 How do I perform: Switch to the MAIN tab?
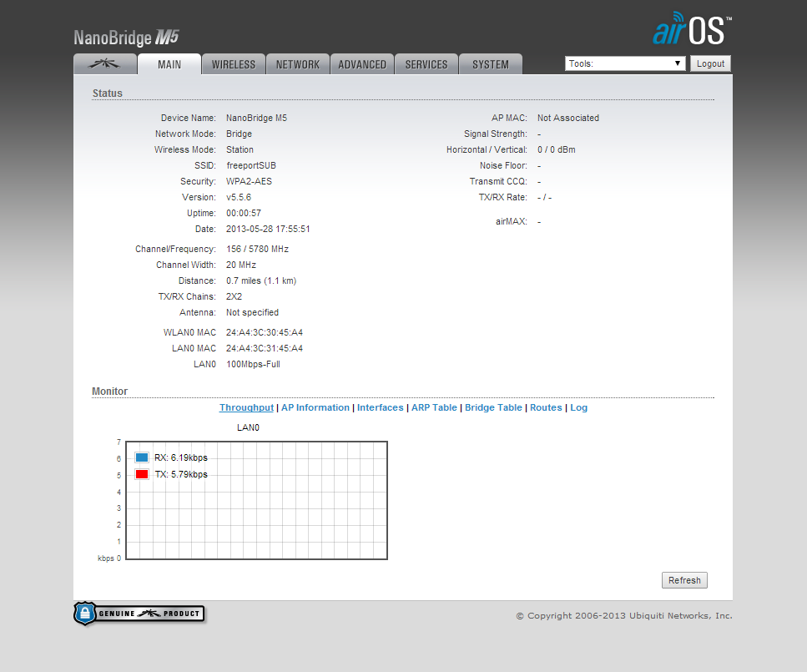[x=169, y=63]
